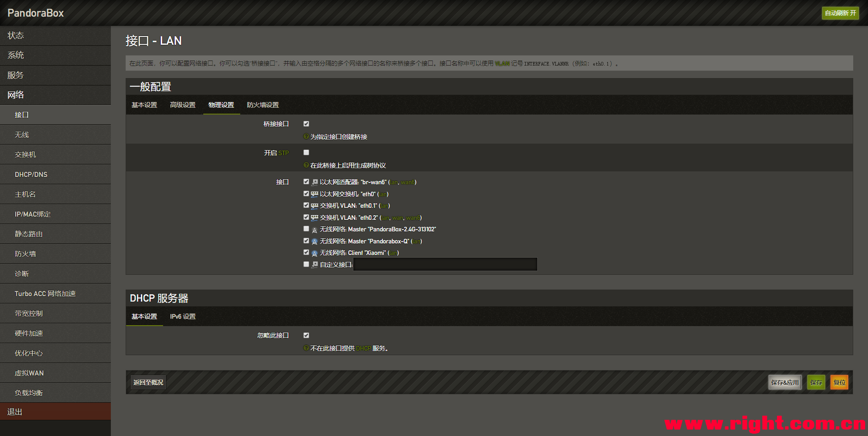Viewport: 868px width, 436px height.
Task: Click inside the 自定义接口 text field
Action: 445,264
